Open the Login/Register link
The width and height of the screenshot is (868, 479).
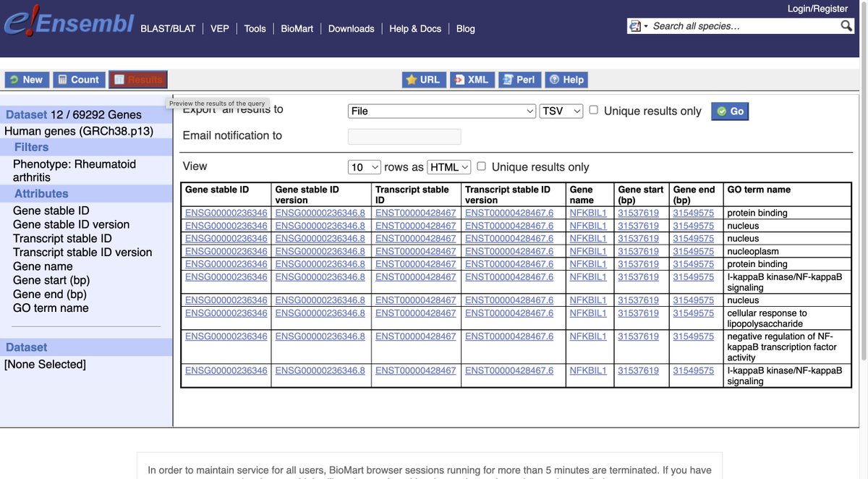817,9
